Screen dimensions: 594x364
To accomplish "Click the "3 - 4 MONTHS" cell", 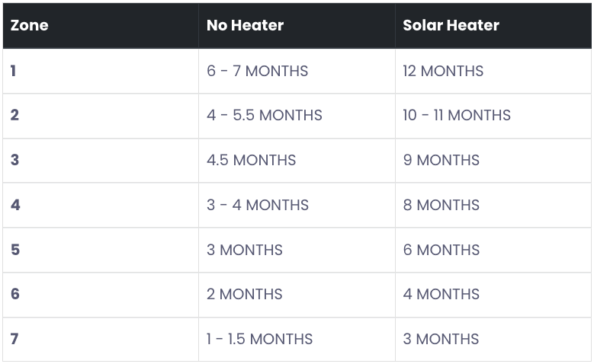I will (x=257, y=205).
